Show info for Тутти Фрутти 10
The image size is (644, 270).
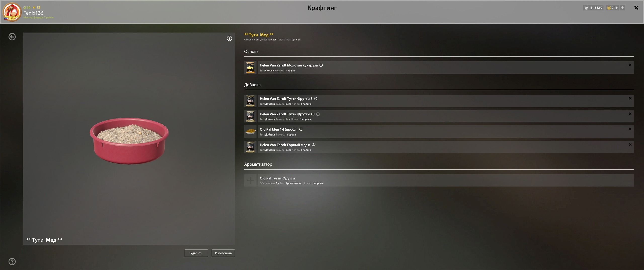(x=318, y=114)
